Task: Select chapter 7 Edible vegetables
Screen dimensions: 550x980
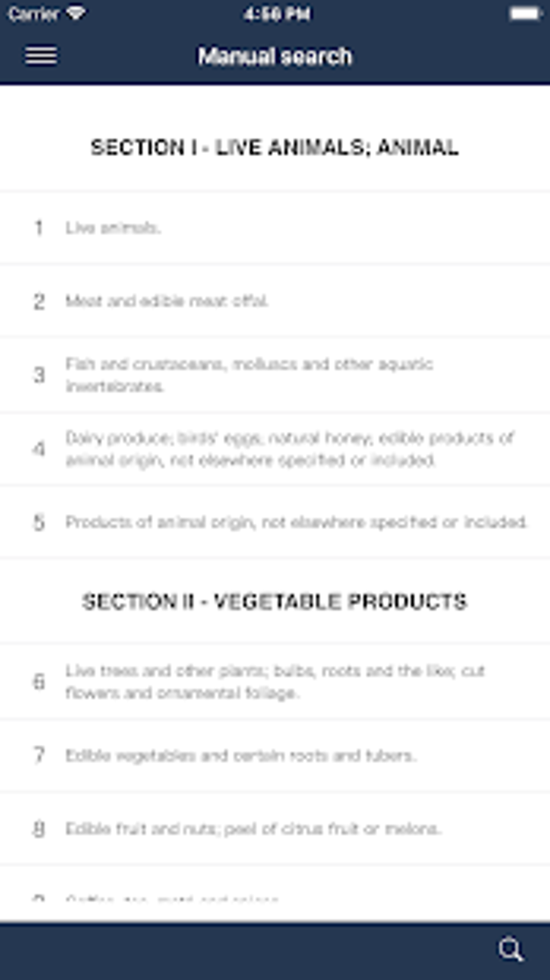Action: tap(274, 755)
